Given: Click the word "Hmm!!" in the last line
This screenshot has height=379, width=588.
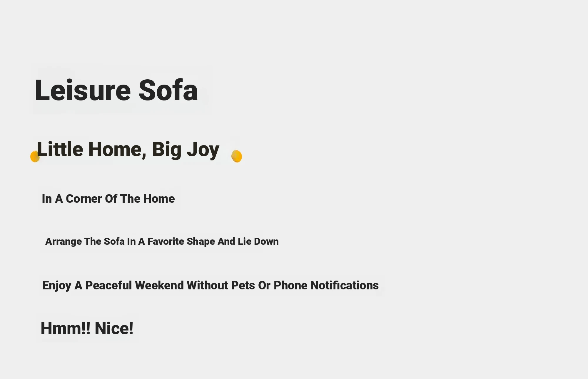Looking at the screenshot, I should pyautogui.click(x=65, y=328).
